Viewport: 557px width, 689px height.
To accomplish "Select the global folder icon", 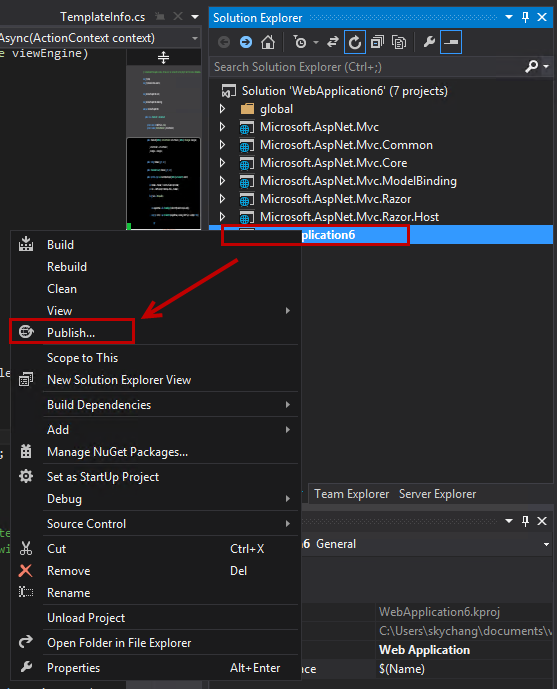I will [247, 109].
